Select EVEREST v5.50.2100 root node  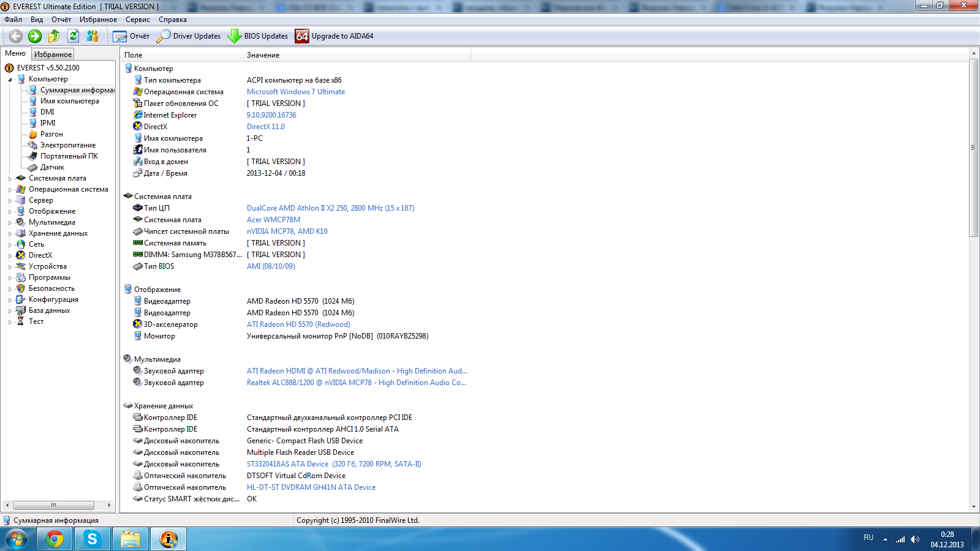click(x=48, y=68)
